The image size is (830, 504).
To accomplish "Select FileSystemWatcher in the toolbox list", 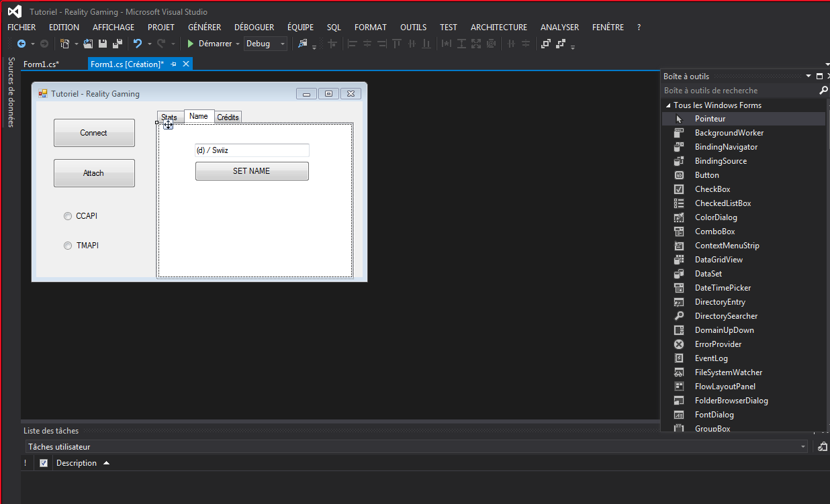I will (743, 372).
